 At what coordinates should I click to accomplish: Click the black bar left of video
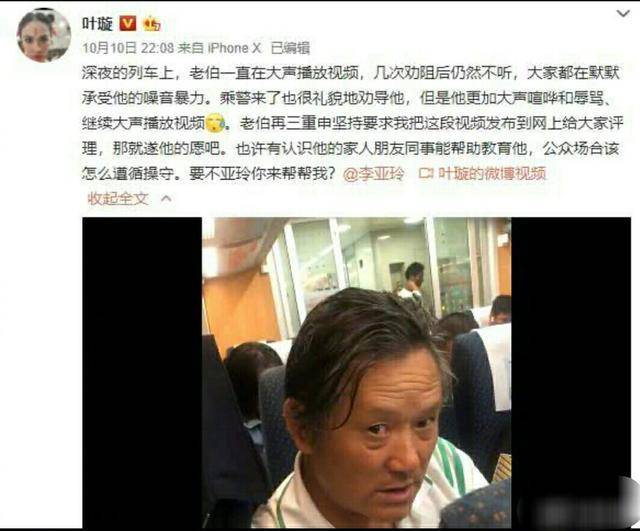142,373
